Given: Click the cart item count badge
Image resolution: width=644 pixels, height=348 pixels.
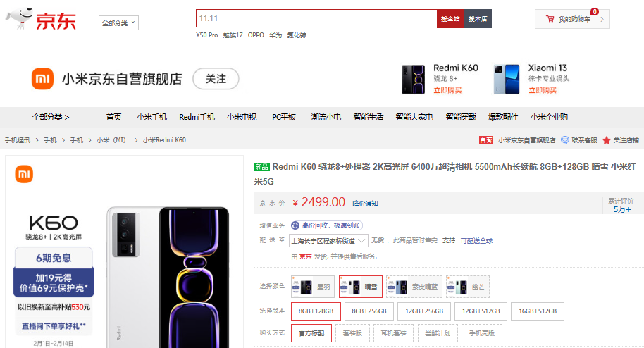Looking at the screenshot, I should pos(594,11).
